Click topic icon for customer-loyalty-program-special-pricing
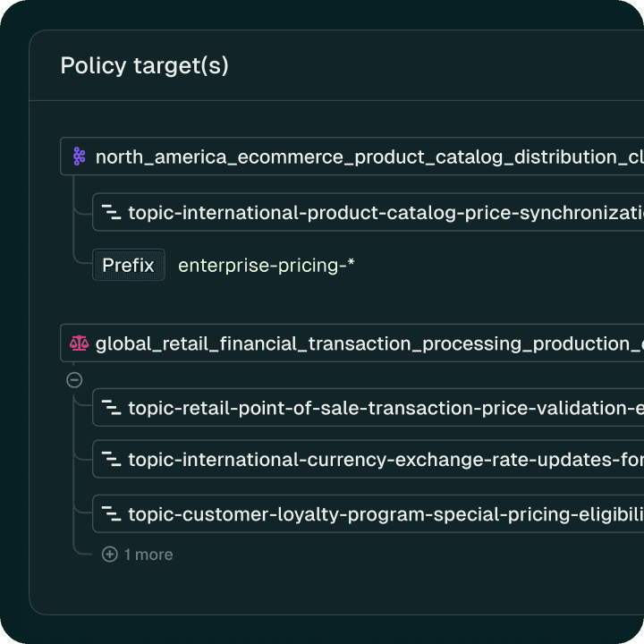644x644 pixels. click(111, 514)
